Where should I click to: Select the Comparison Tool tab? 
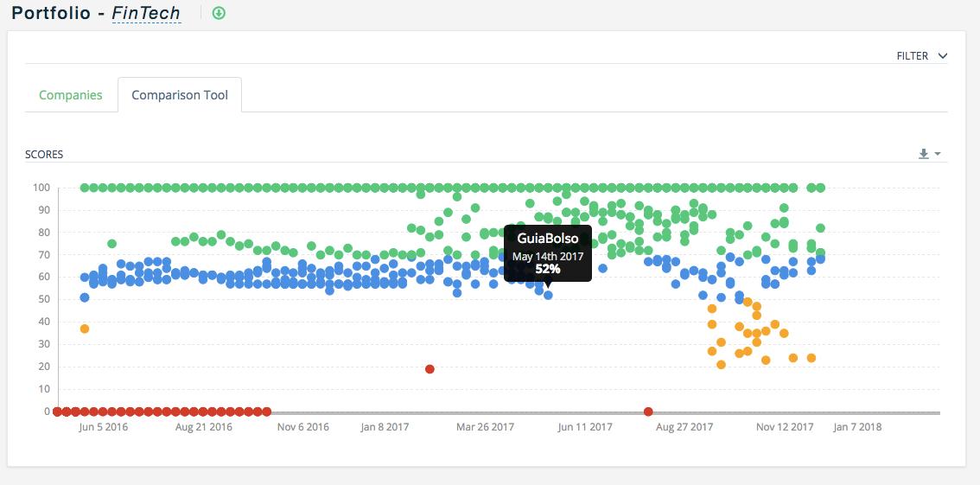(180, 96)
